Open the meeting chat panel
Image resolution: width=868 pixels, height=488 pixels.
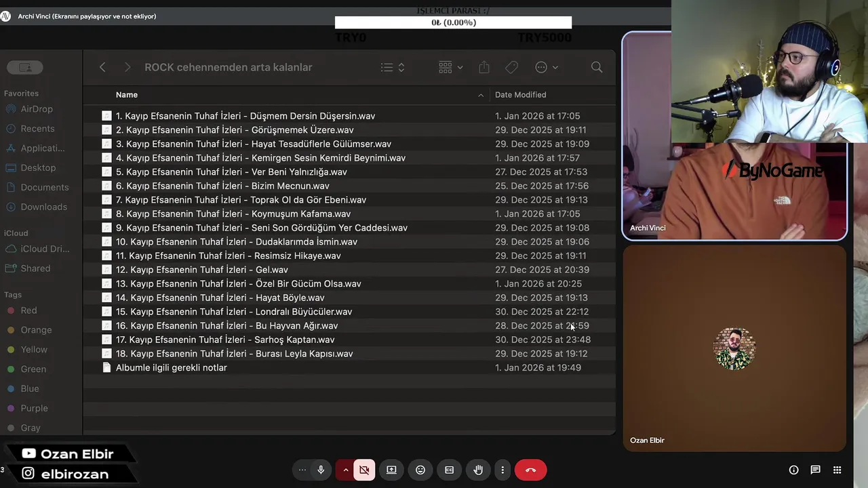[x=815, y=470]
